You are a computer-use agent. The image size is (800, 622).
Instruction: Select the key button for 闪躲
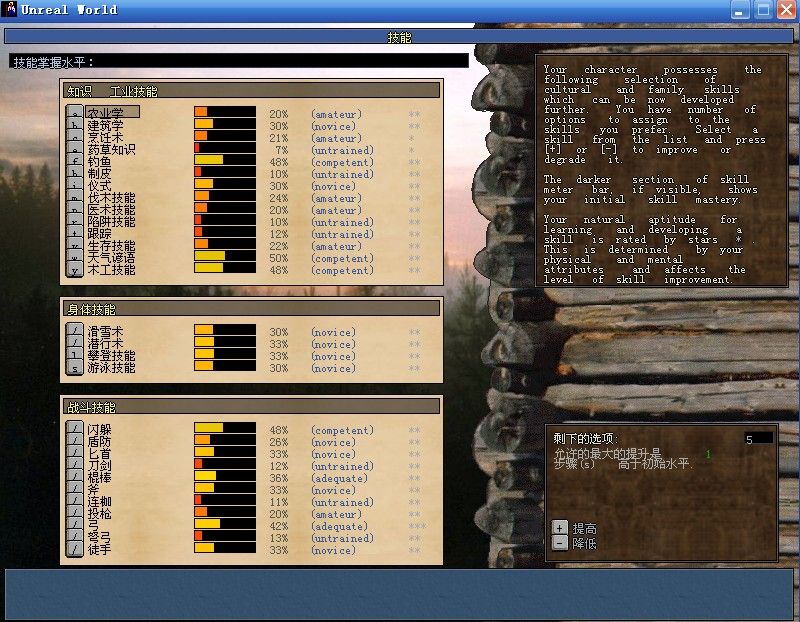pos(74,430)
